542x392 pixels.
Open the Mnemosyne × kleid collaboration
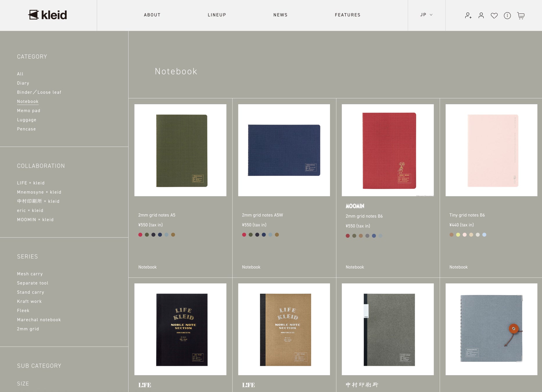(39, 192)
